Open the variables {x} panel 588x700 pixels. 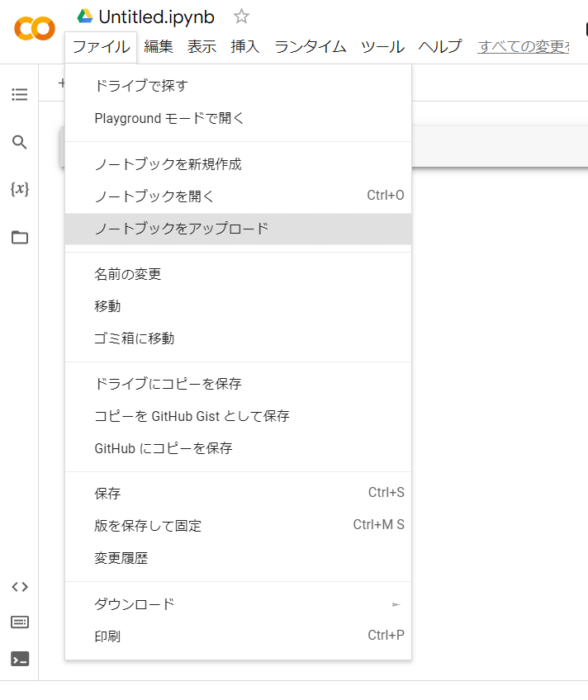pyautogui.click(x=20, y=189)
